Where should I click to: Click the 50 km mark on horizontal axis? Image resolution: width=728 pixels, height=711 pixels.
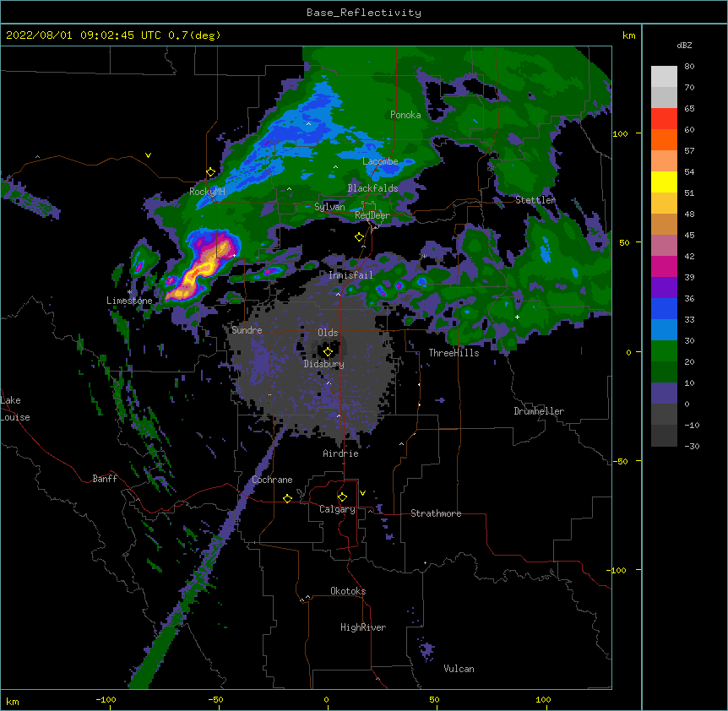pos(434,699)
